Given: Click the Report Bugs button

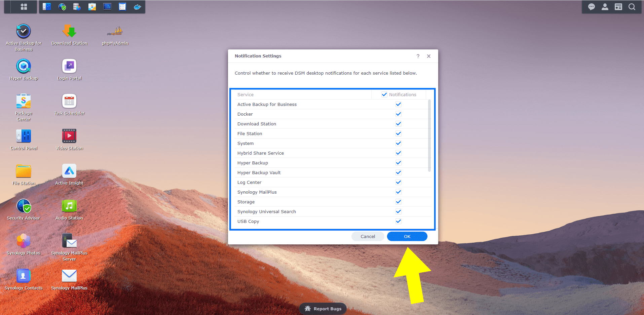Looking at the screenshot, I should tap(323, 309).
